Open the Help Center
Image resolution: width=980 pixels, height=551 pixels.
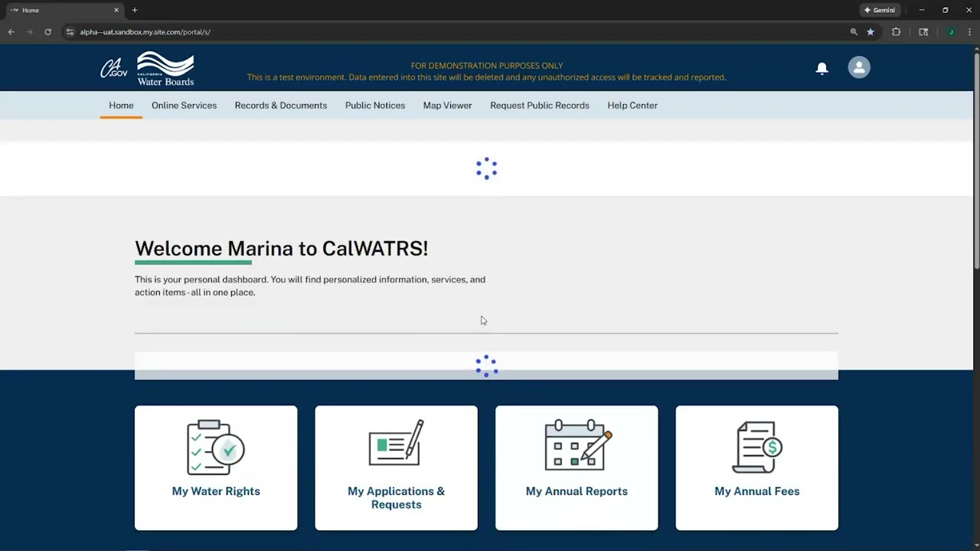632,106
